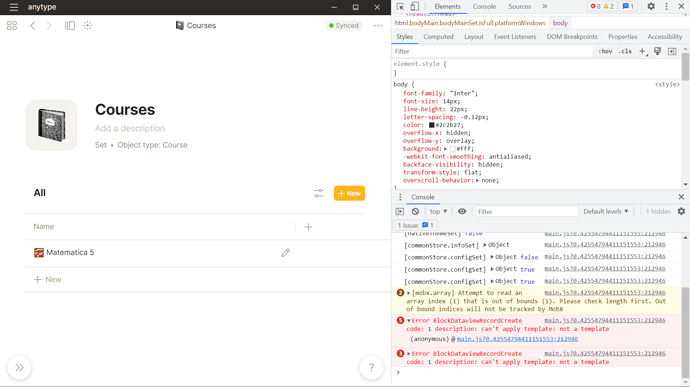Image resolution: width=690 pixels, height=387 pixels.
Task: Open main.js link under anonymous stack
Action: click(517, 339)
